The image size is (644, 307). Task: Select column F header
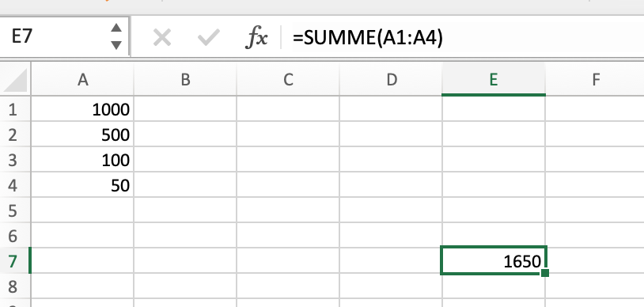point(595,80)
